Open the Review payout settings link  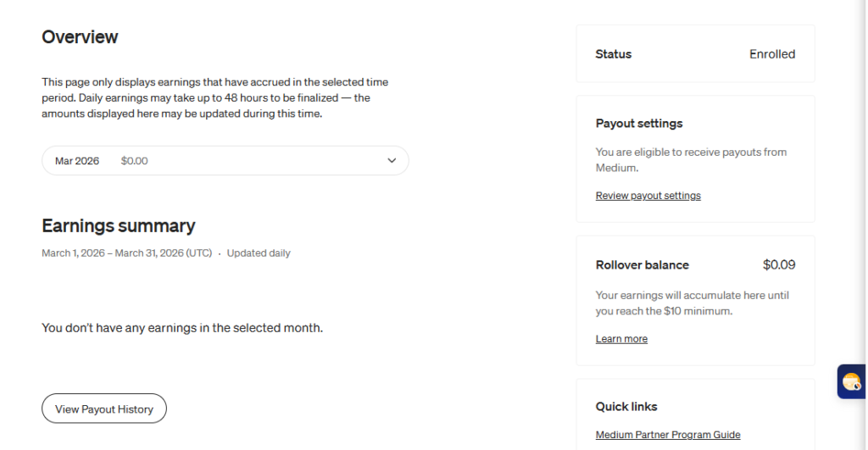pos(648,196)
